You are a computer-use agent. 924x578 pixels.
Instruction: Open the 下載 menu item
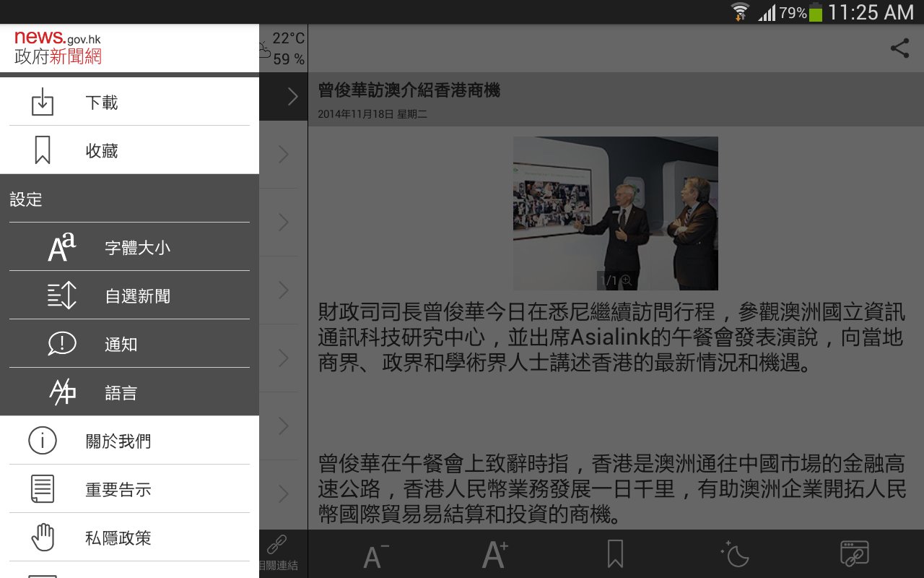pos(129,102)
